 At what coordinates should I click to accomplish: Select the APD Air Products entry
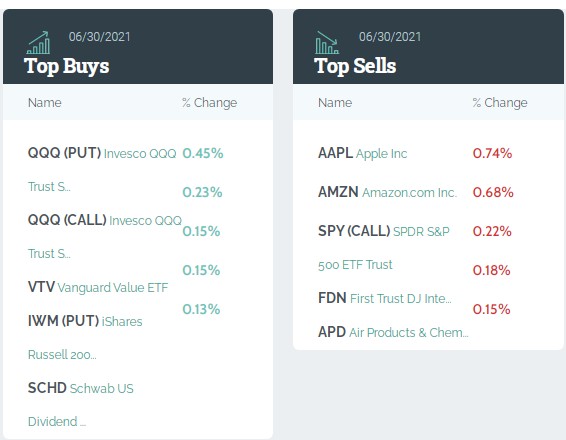point(393,332)
